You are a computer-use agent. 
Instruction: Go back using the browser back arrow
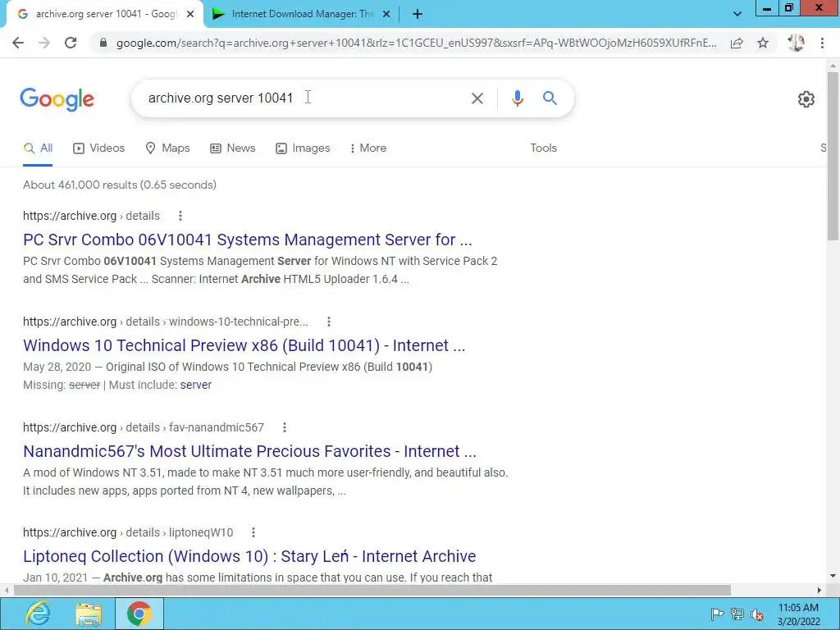(18, 43)
